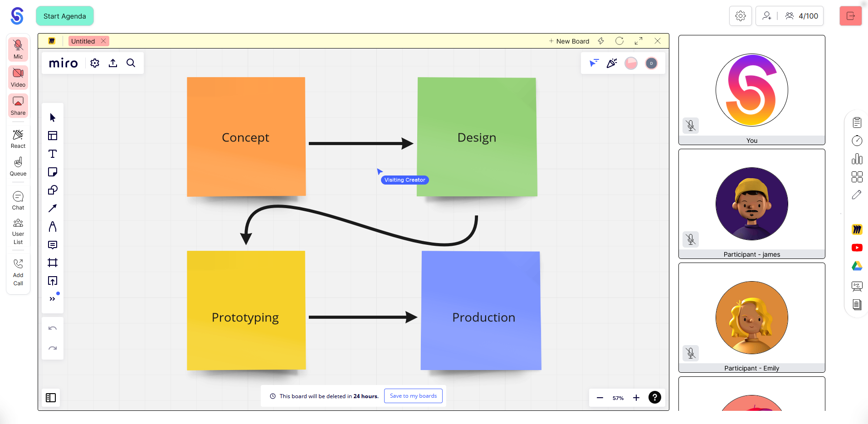Open the presentation screen icon
Viewport: 868px width, 424px height.
[x=857, y=286]
